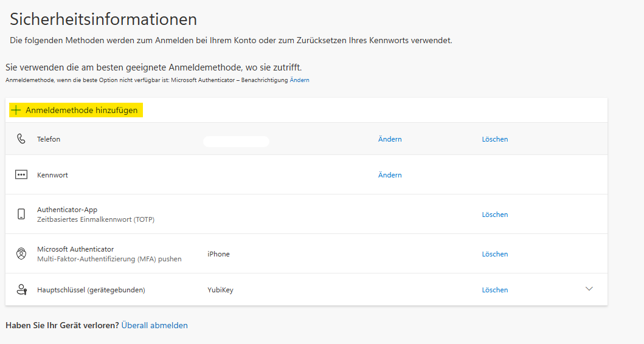Open the 'Anmeldemethode hinzufügen' text button
The width and height of the screenshot is (644, 344).
tap(81, 110)
